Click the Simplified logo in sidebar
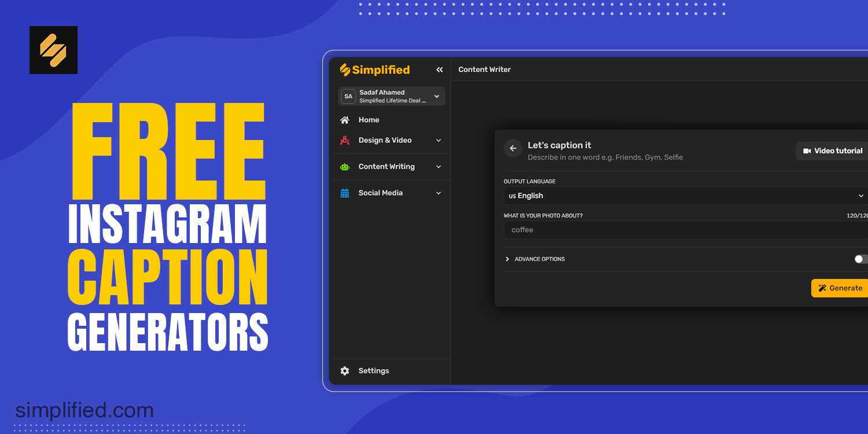Viewport: 868px width, 434px height. [x=375, y=70]
